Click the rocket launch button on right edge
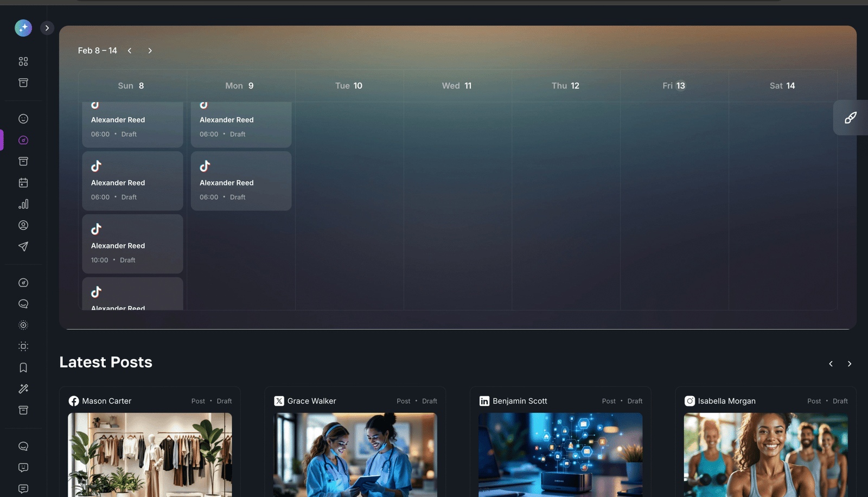This screenshot has width=868, height=497. [x=850, y=118]
